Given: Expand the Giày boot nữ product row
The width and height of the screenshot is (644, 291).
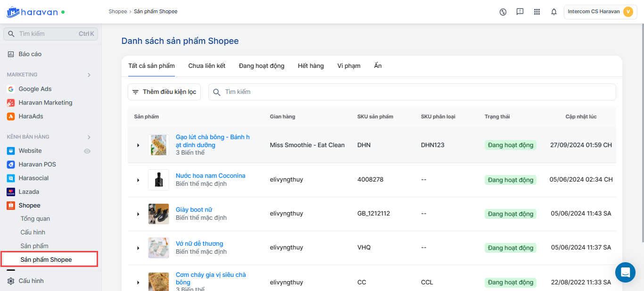Looking at the screenshot, I should [x=138, y=214].
